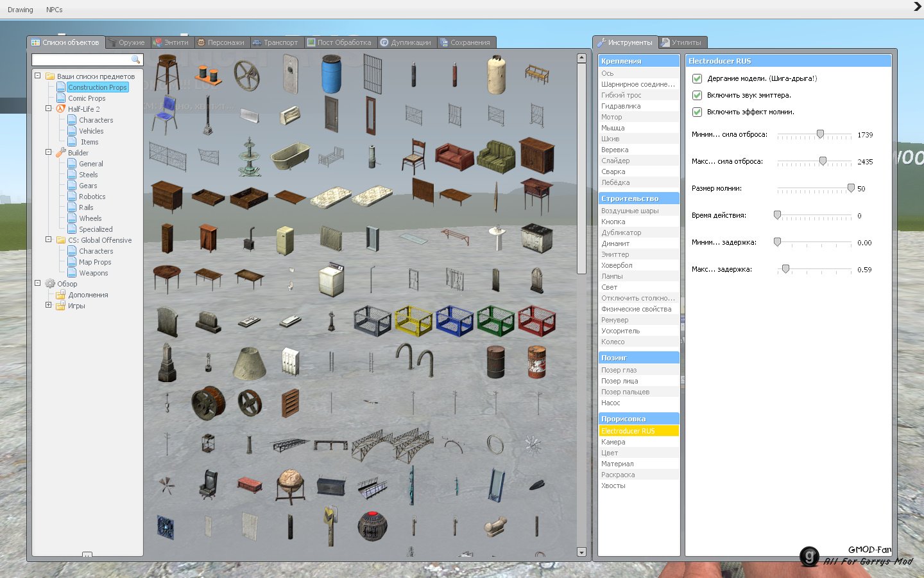Disable 'Включить звук эмиттера' checkbox
This screenshot has width=924, height=578.
point(697,95)
